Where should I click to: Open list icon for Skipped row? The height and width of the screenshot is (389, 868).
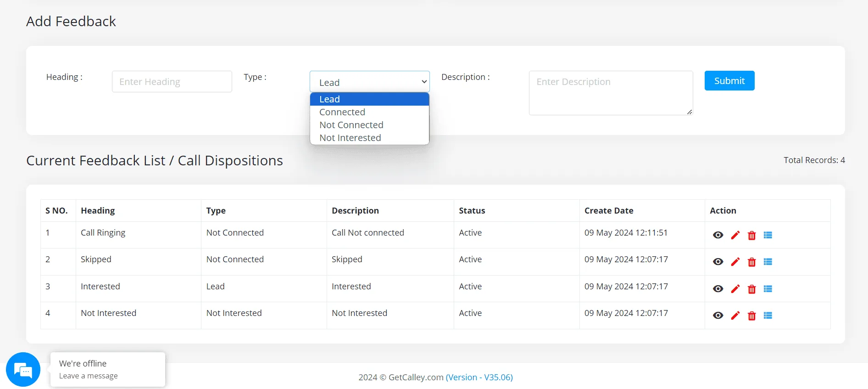coord(768,262)
